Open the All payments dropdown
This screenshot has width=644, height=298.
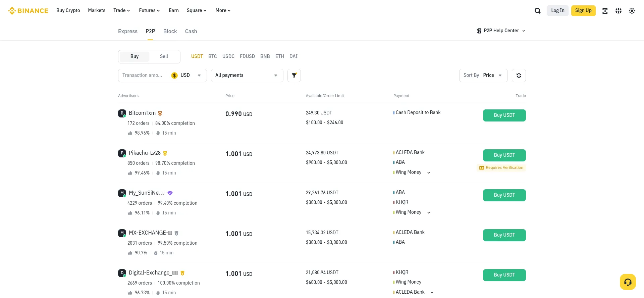coord(247,76)
